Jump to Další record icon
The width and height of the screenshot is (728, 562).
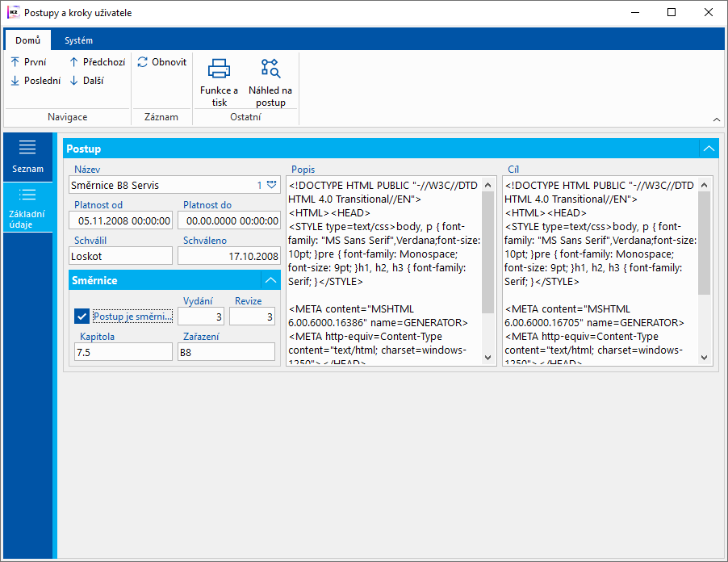pyautogui.click(x=74, y=81)
